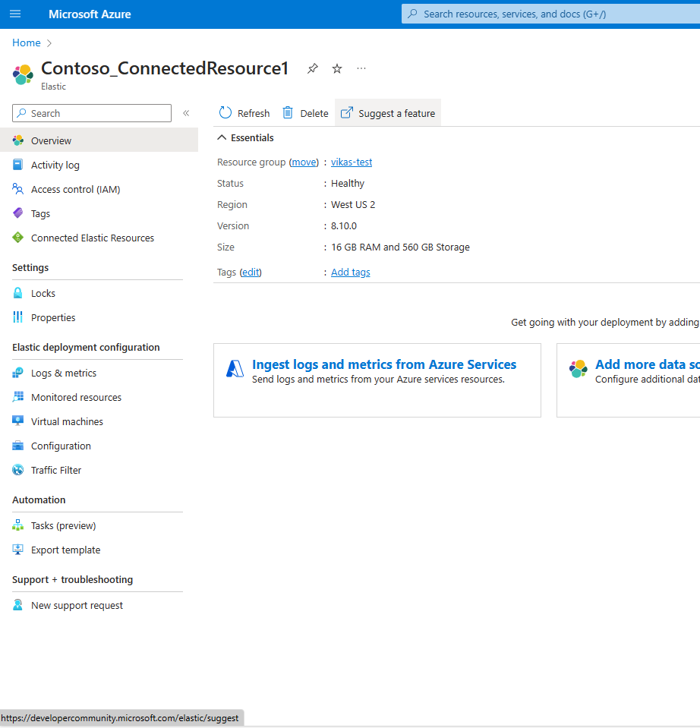This screenshot has height=728, width=700.
Task: Open the vikas-test resource group link
Action: pyautogui.click(x=352, y=162)
